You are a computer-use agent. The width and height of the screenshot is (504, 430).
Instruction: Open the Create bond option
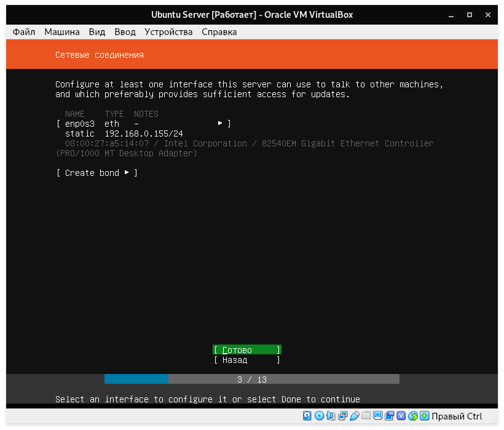pyautogui.click(x=97, y=173)
